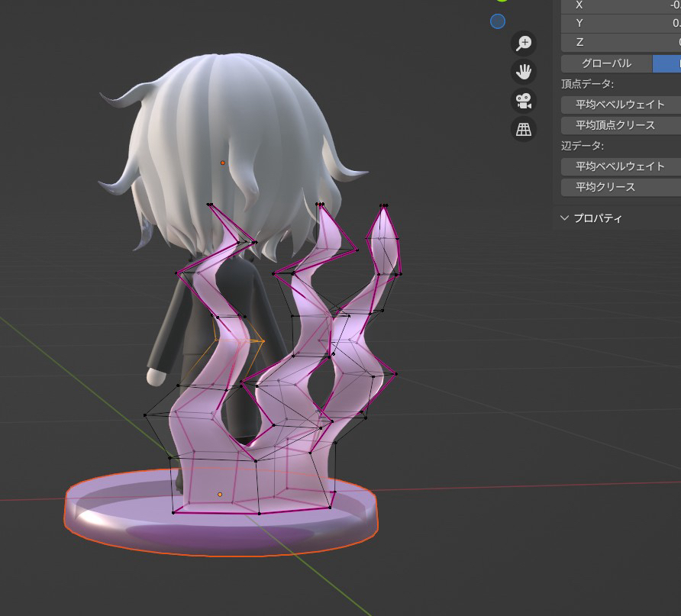Viewport: 681px width, 616px height.
Task: Toggle the camera view icon
Action: click(523, 101)
